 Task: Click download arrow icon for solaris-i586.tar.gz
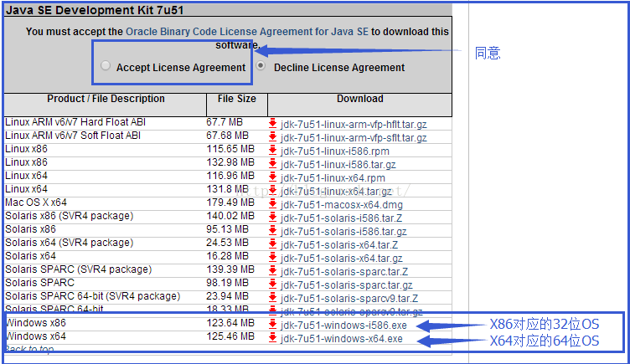click(273, 231)
